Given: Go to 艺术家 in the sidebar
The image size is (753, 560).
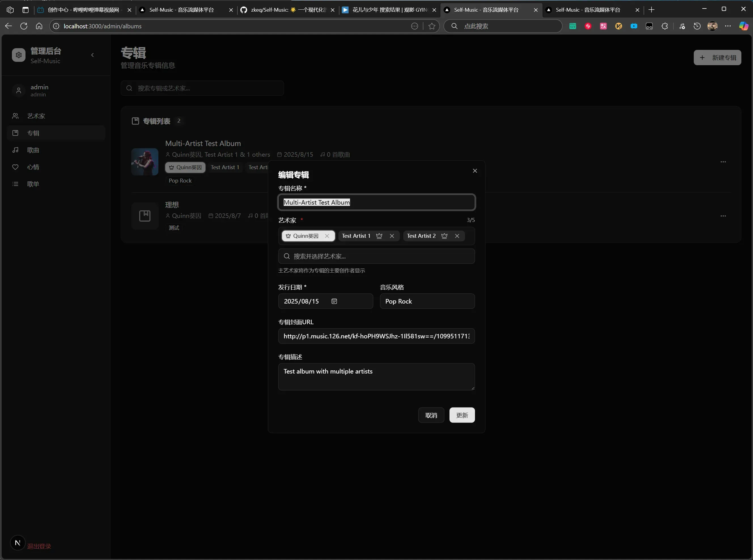Looking at the screenshot, I should [36, 116].
